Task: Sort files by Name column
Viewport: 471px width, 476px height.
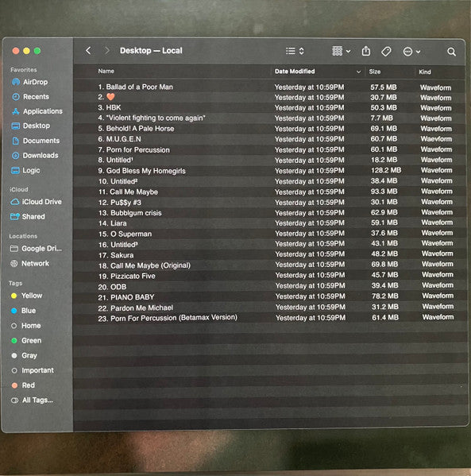Action: [x=106, y=71]
